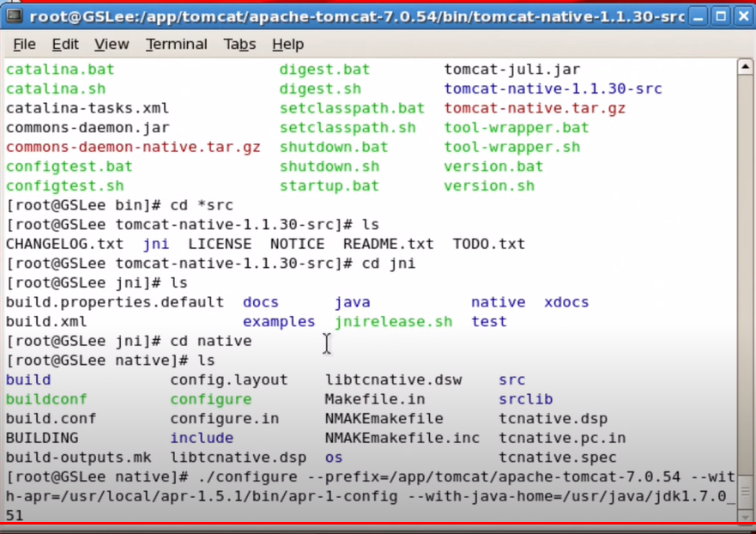The image size is (756, 534).
Task: Click build.properties.default file name
Action: click(x=115, y=302)
